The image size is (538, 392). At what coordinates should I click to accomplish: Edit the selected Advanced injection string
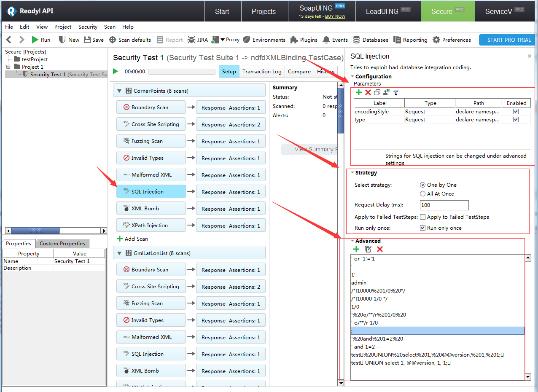click(368, 249)
